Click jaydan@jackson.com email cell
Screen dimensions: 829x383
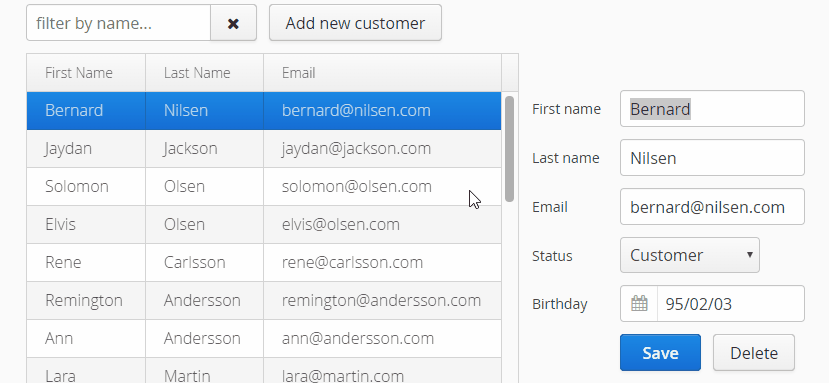pyautogui.click(x=382, y=149)
